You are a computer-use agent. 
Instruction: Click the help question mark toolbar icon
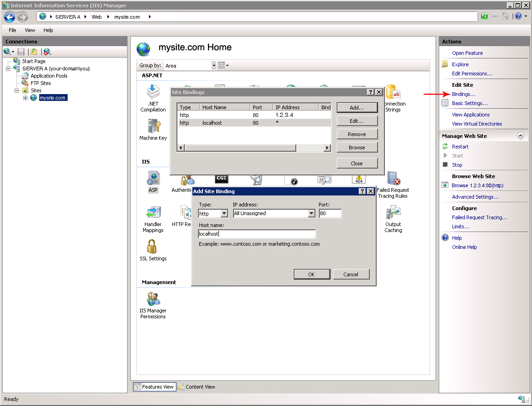tap(518, 16)
